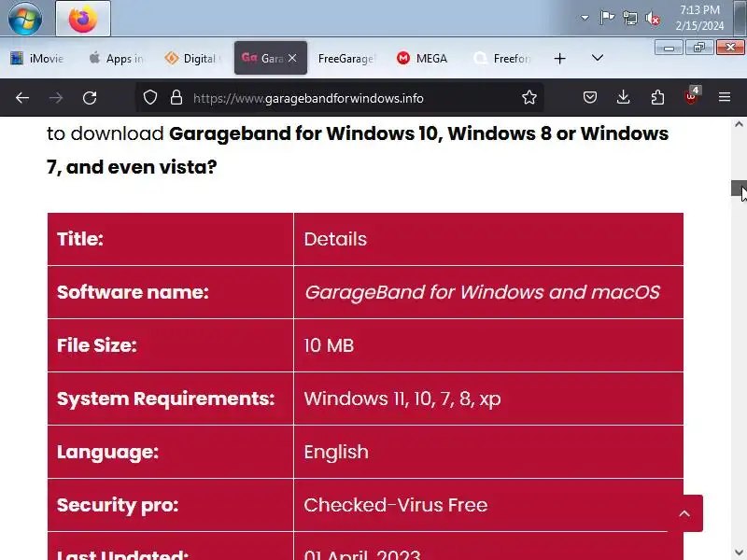Click the muted volume tray icon
This screenshot has height=560, width=747.
click(653, 19)
